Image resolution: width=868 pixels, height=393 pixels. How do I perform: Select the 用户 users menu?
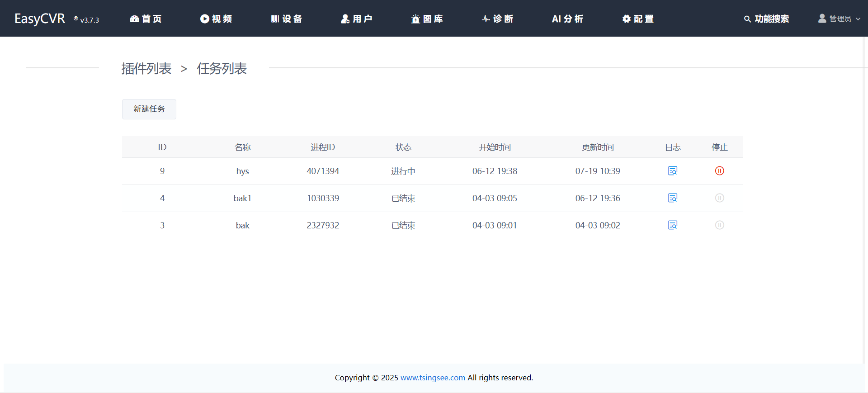coord(357,19)
